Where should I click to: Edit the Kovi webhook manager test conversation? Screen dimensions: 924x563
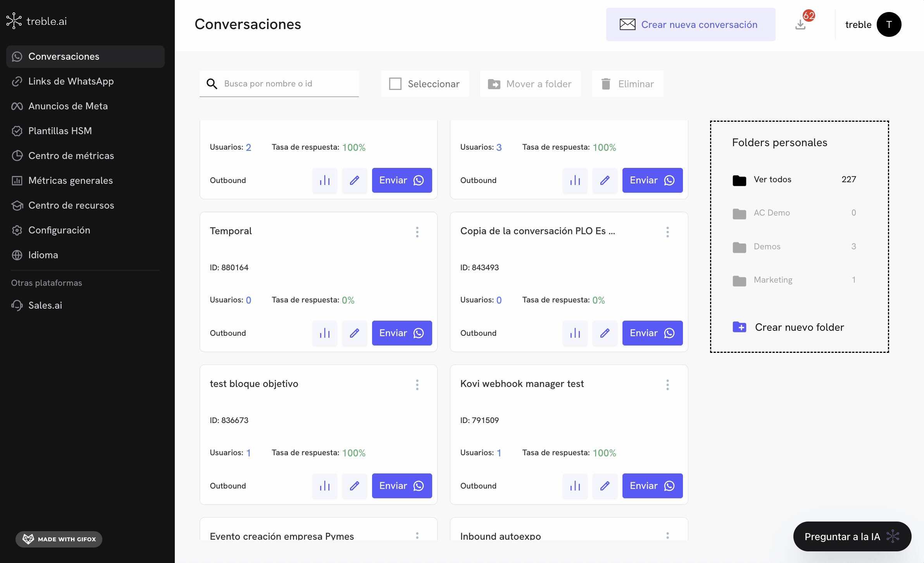tap(605, 486)
